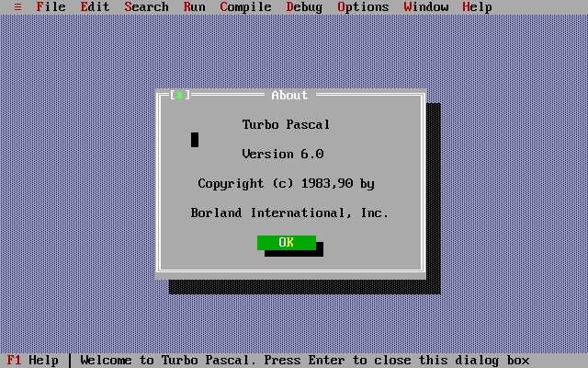Image resolution: width=588 pixels, height=368 pixels.
Task: Open the File menu
Action: pyautogui.click(x=51, y=7)
